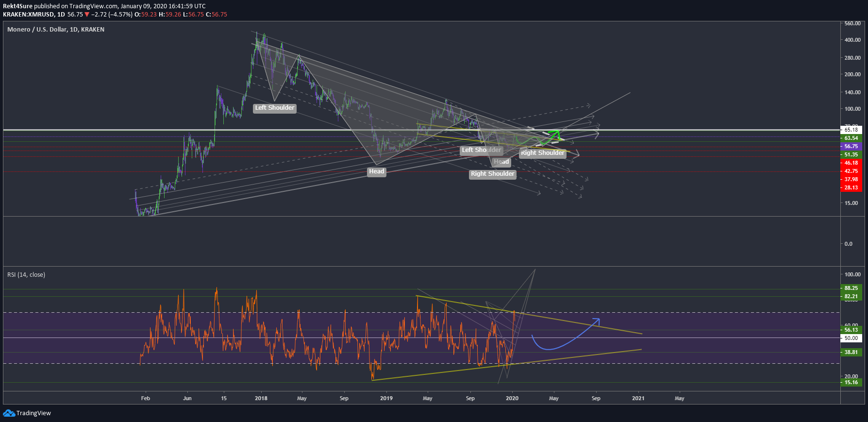The height and width of the screenshot is (422, 868).
Task: Click the 2018 date on time axis
Action: coord(261,398)
